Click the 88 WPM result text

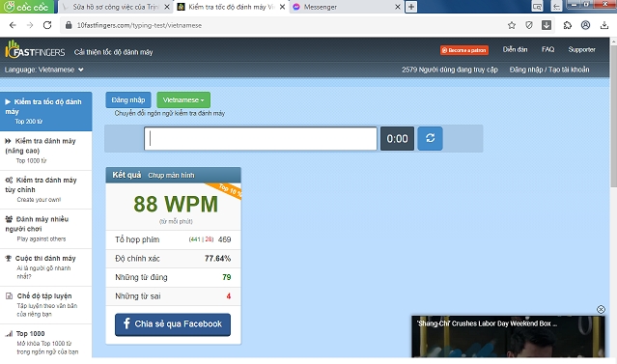(x=176, y=204)
